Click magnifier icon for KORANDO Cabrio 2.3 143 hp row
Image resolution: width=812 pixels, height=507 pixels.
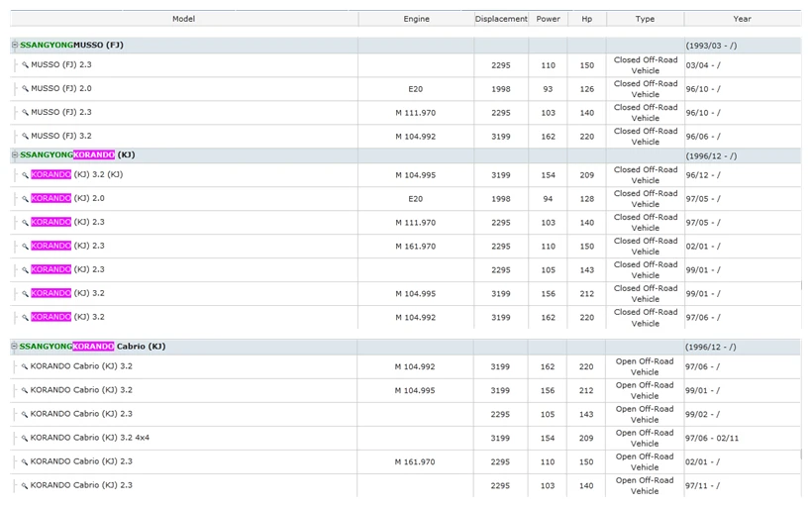coord(25,414)
